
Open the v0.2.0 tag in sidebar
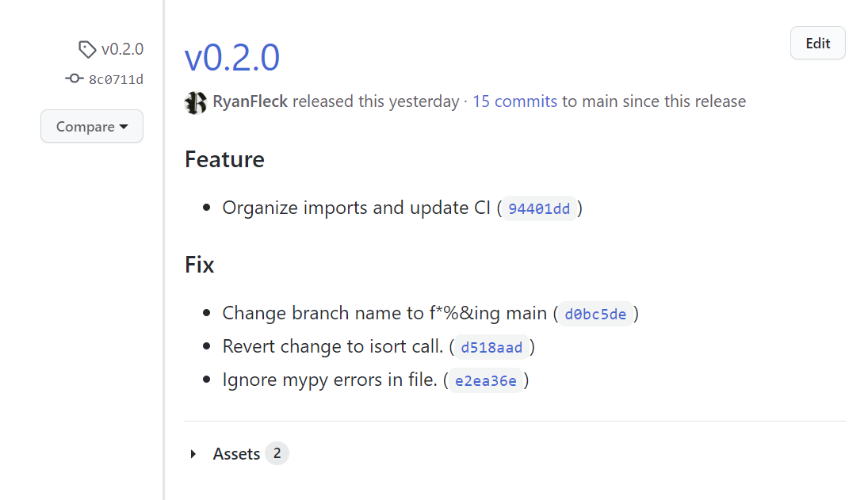tap(122, 49)
